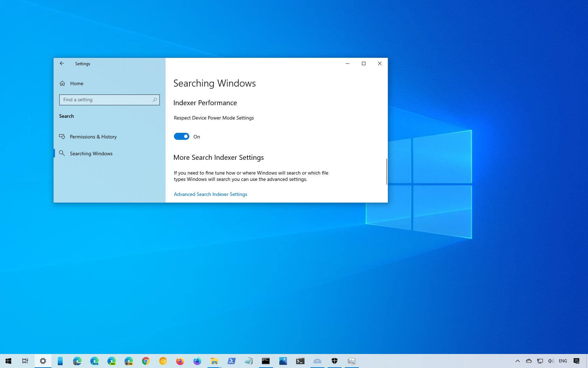
Task: Launch Microsoft Edge Beta from taskbar
Action: (94, 361)
